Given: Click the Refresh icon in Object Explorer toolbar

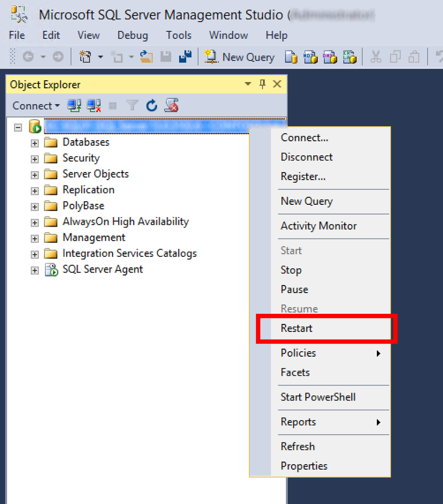Looking at the screenshot, I should [x=152, y=105].
